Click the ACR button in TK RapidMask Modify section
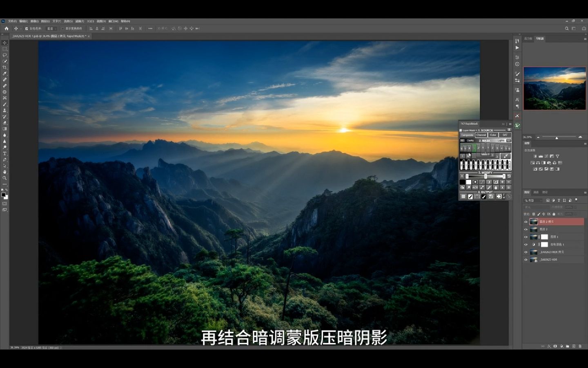This screenshot has height=368, width=588. 476,187
